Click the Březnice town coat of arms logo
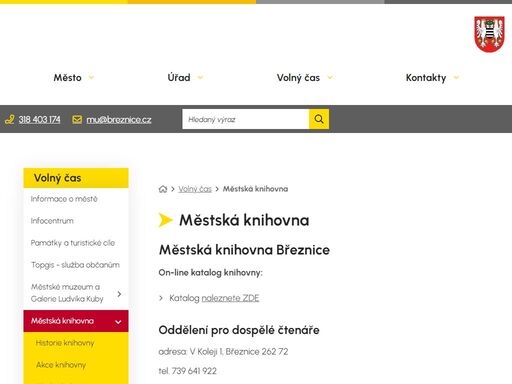Image resolution: width=512 pixels, height=384 pixels. tap(489, 34)
